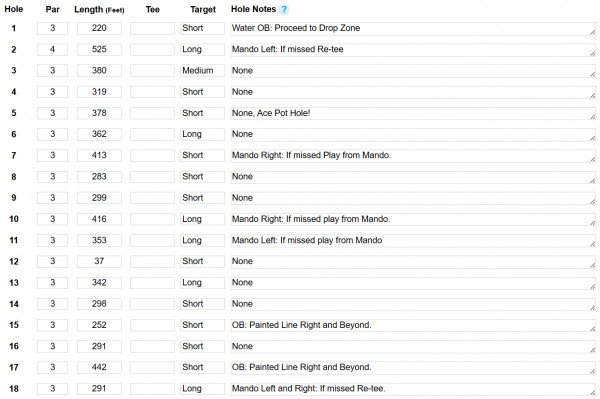
Task: Click the Tee field for hole 14
Action: coord(152,304)
